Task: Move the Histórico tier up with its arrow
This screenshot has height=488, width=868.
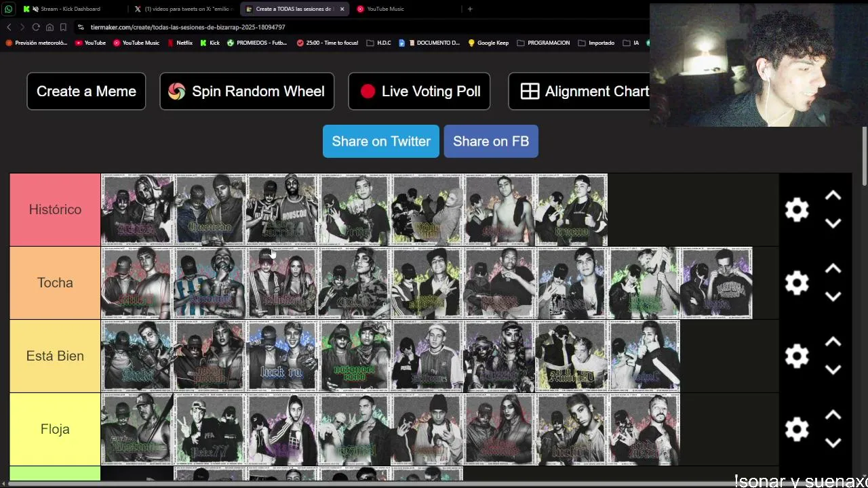Action: tap(833, 196)
